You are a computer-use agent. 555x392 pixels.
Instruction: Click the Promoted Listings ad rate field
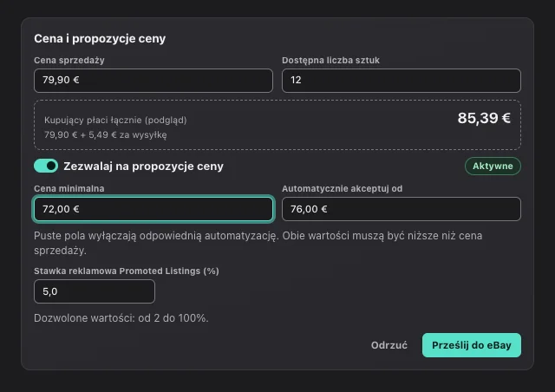(95, 291)
